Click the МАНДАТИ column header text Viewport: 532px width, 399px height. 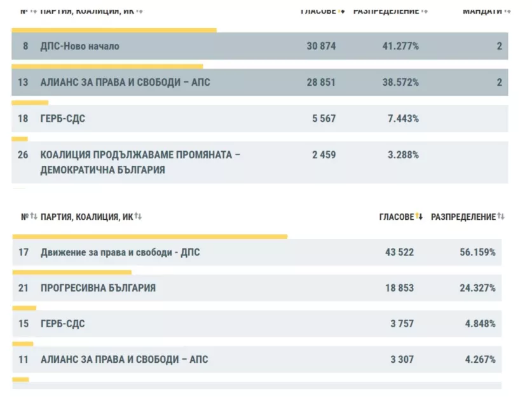pyautogui.click(x=482, y=11)
